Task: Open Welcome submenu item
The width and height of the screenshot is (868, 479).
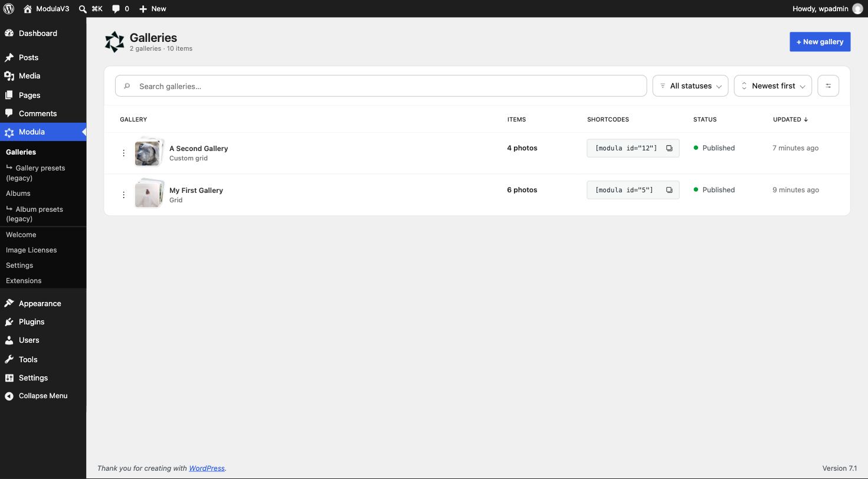Action: click(x=21, y=235)
